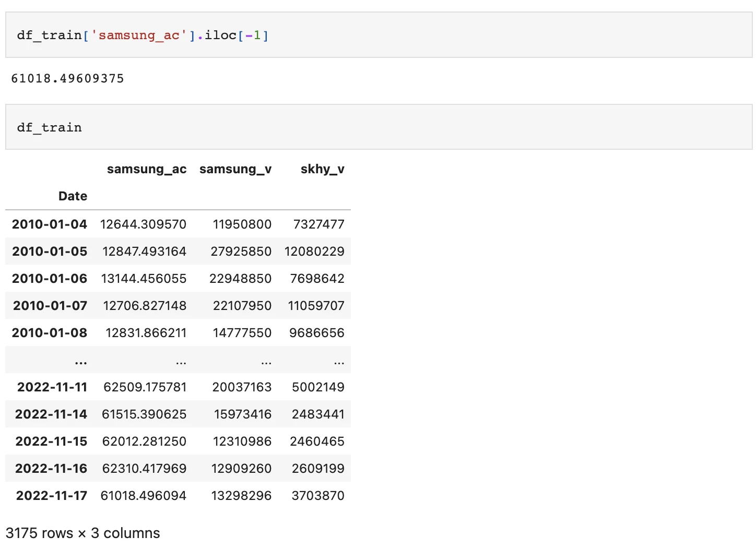Click the output value 61018.49609375
Viewport: 756px width, 549px height.
[67, 78]
